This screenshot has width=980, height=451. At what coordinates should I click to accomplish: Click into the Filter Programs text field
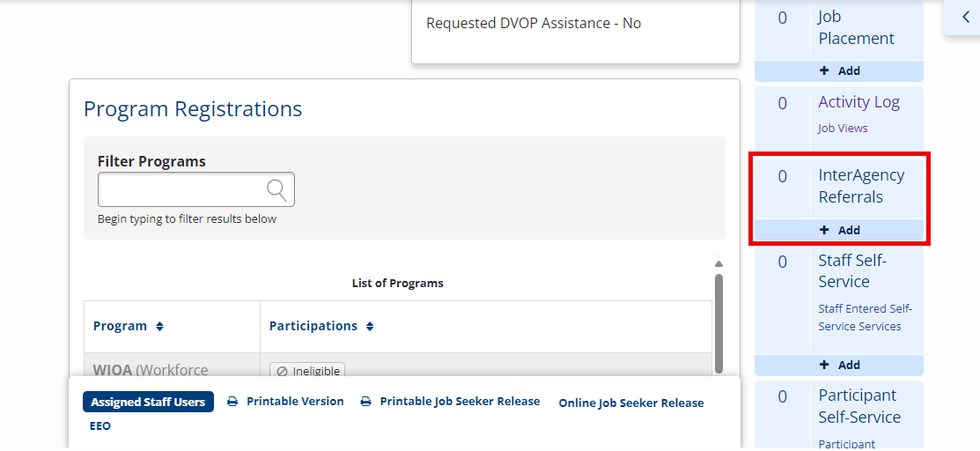196,189
